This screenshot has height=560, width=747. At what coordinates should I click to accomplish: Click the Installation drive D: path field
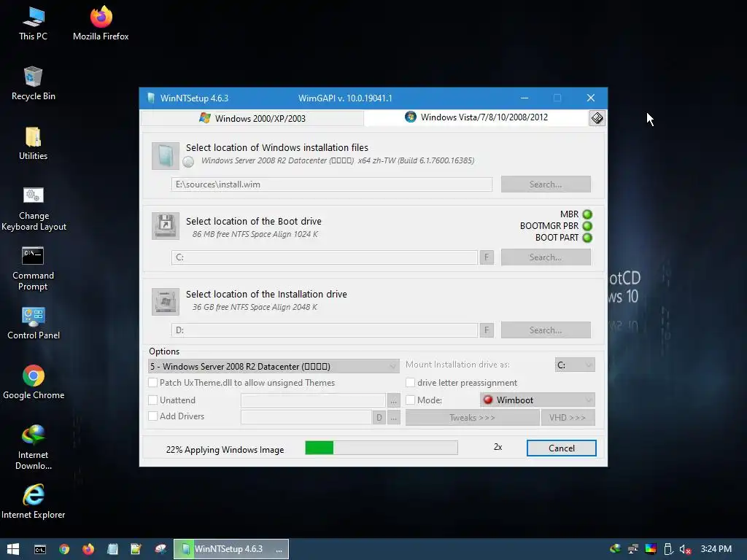[325, 330]
